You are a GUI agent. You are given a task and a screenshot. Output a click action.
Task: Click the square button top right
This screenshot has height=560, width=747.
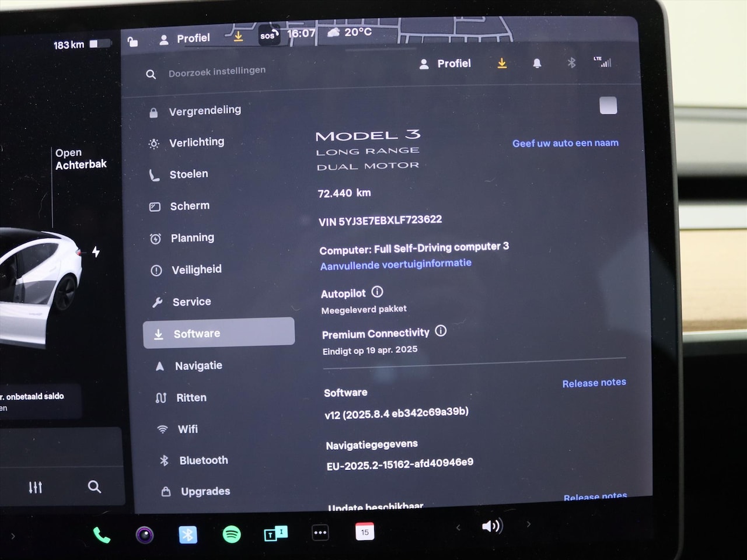[608, 106]
